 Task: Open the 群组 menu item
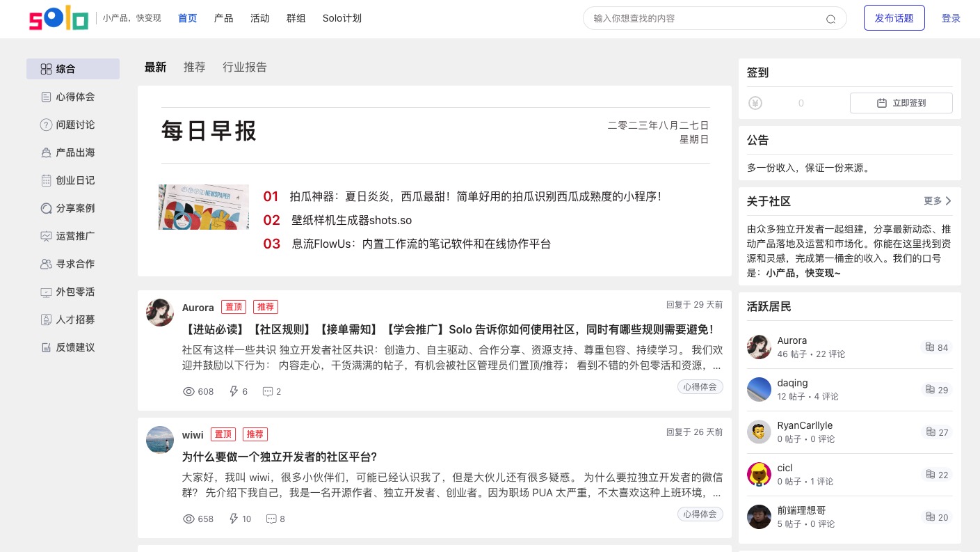click(296, 18)
